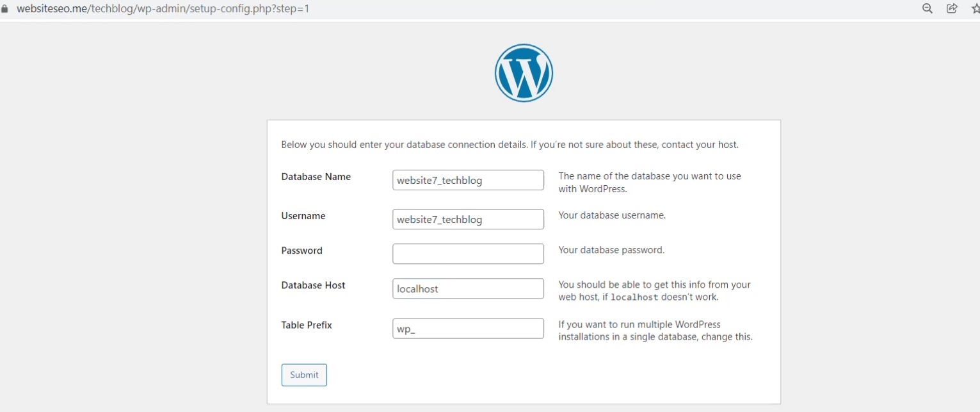Focus the Database Name input field
The height and width of the screenshot is (412, 980).
pos(468,180)
